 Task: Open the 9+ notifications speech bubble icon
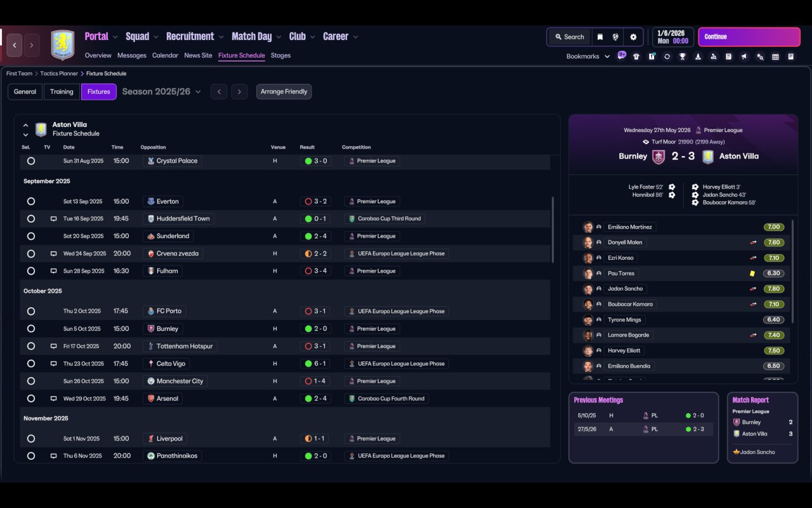[x=622, y=55]
